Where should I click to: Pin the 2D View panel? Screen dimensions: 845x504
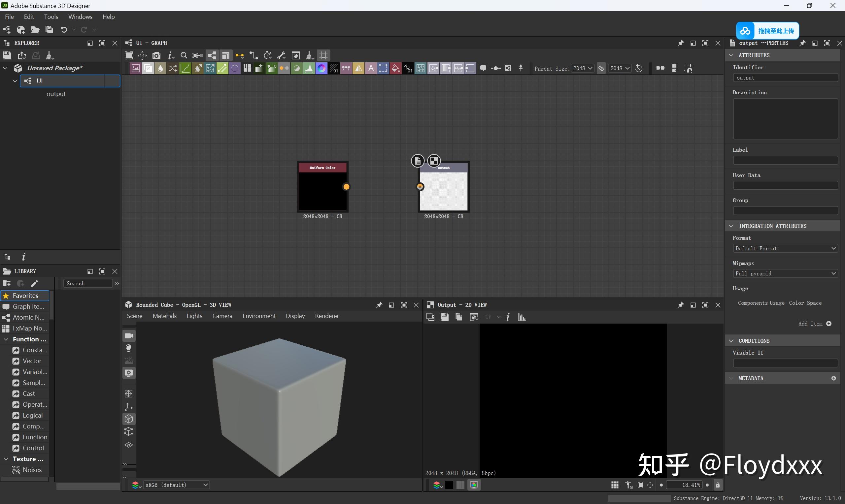point(681,305)
